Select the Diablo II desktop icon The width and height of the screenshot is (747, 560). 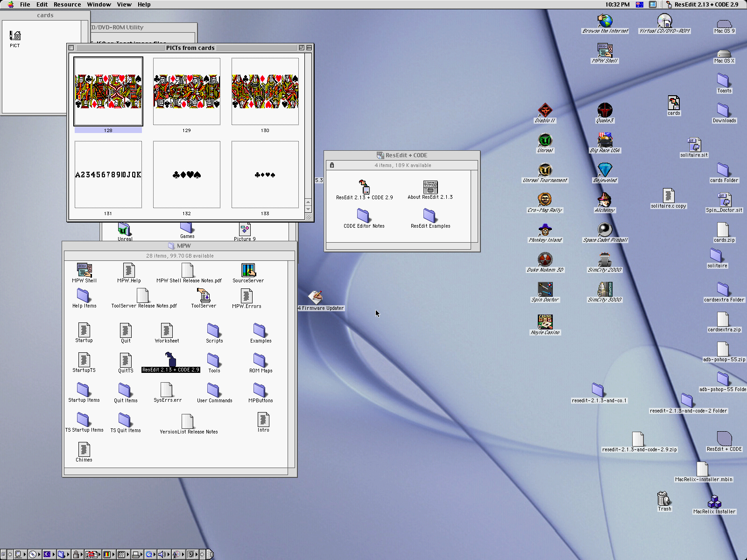(x=545, y=110)
